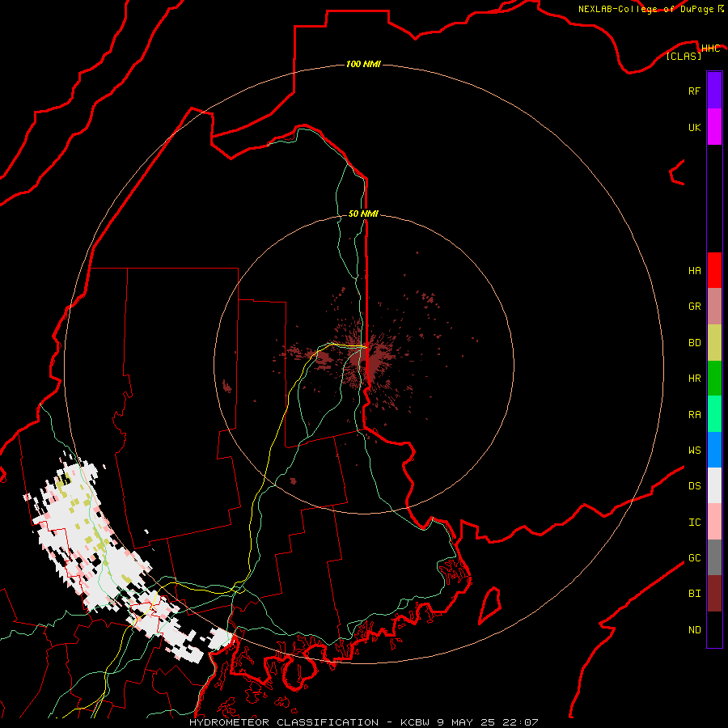This screenshot has width=728, height=728.
Task: Click the WS blue legend swatch
Action: 714,450
